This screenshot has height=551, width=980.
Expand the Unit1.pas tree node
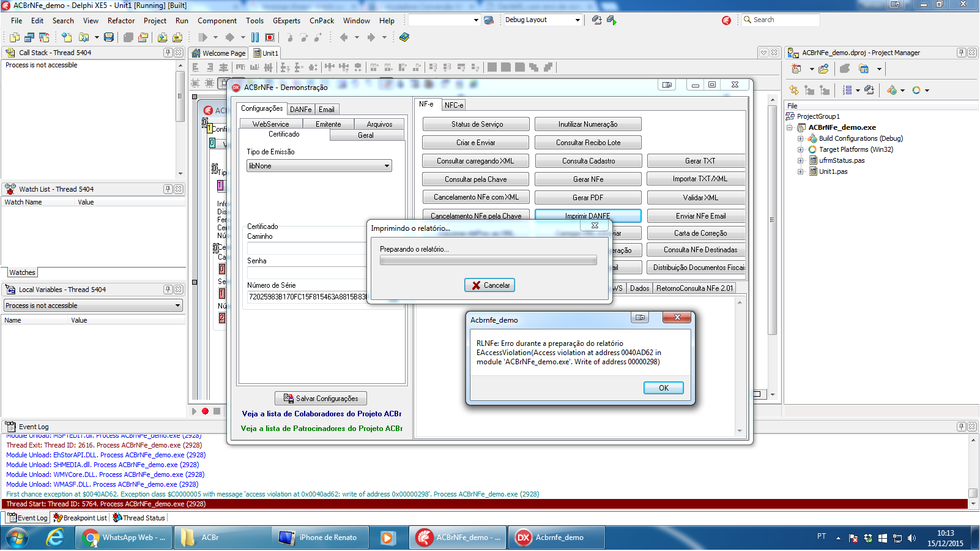point(800,171)
